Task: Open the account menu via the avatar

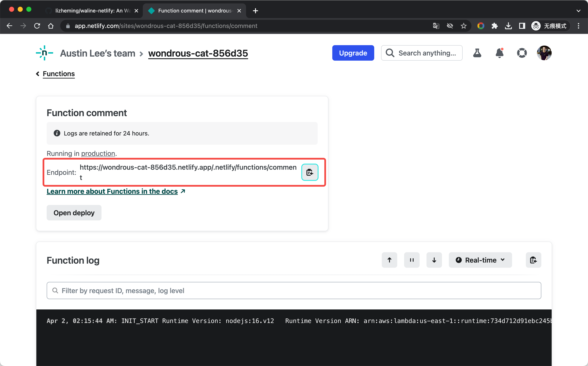Action: [544, 53]
